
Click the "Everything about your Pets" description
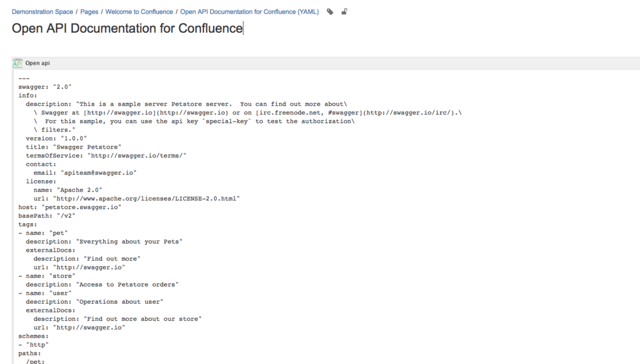[104, 241]
